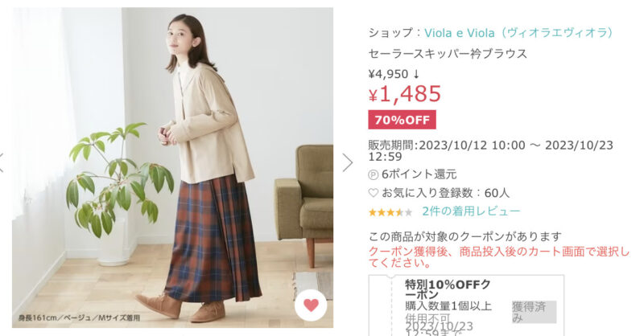Click the original price ¥4,950

click(388, 74)
